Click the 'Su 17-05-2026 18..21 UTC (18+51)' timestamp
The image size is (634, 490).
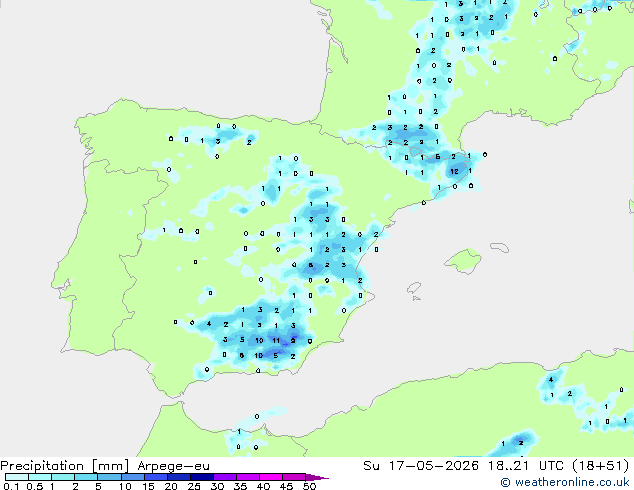[496, 466]
